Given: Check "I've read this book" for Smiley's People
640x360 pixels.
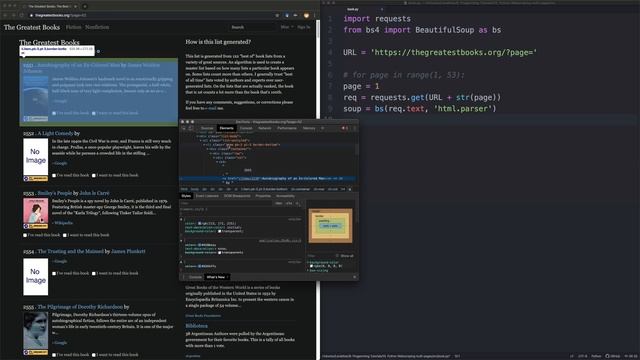Looking at the screenshot, I should [25, 236].
